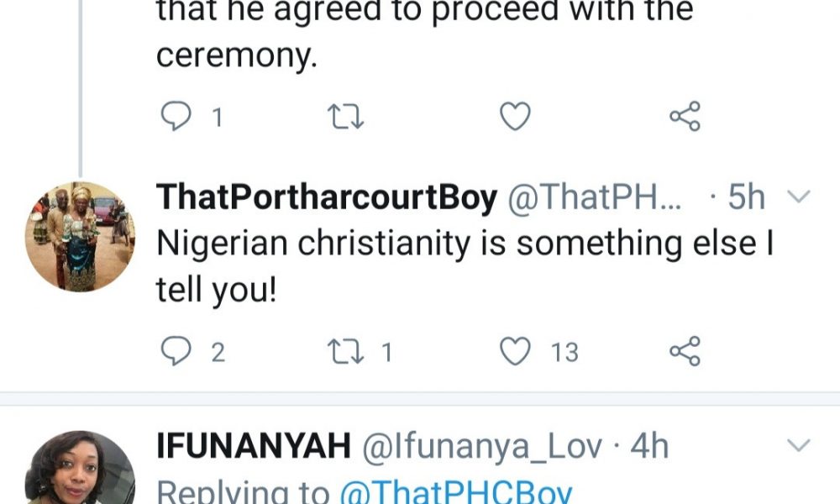Retweet the ceremony tweet
This screenshot has width=840, height=504.
tap(346, 118)
